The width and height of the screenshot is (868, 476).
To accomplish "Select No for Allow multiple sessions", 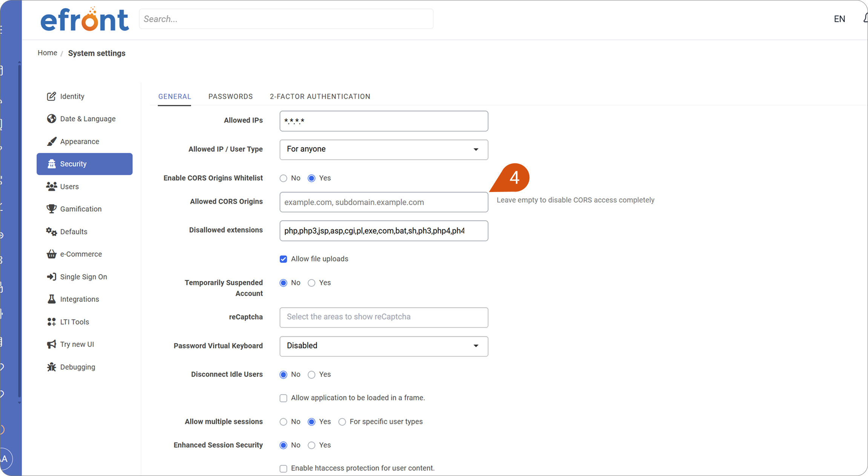I will click(283, 422).
